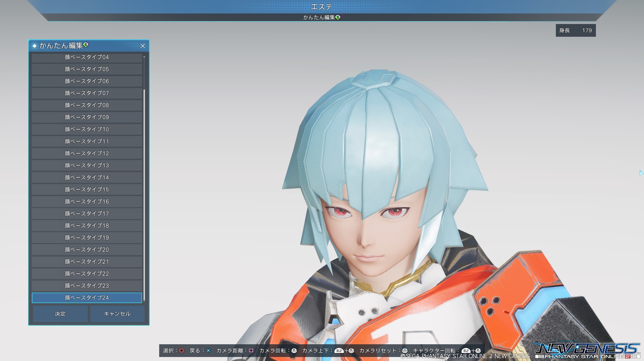The image size is (644, 361).
Task: Click the pink square camera distance icon
Action: (251, 351)
